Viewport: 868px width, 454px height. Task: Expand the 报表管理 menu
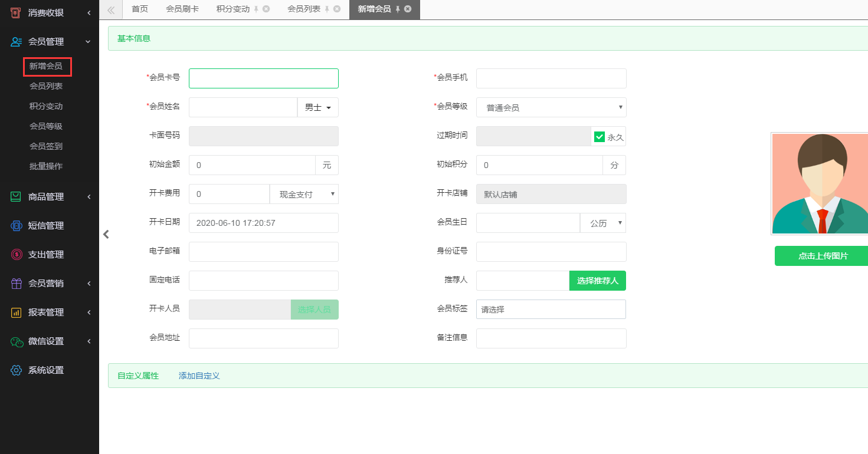point(89,312)
